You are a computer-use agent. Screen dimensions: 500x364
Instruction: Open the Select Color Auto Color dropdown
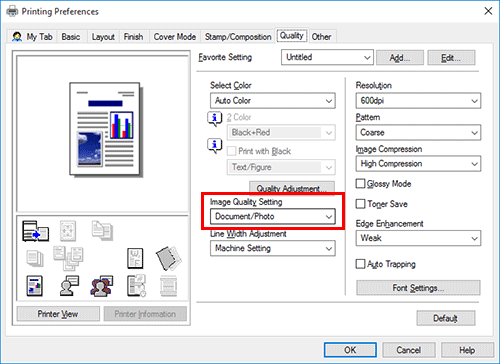[x=273, y=101]
